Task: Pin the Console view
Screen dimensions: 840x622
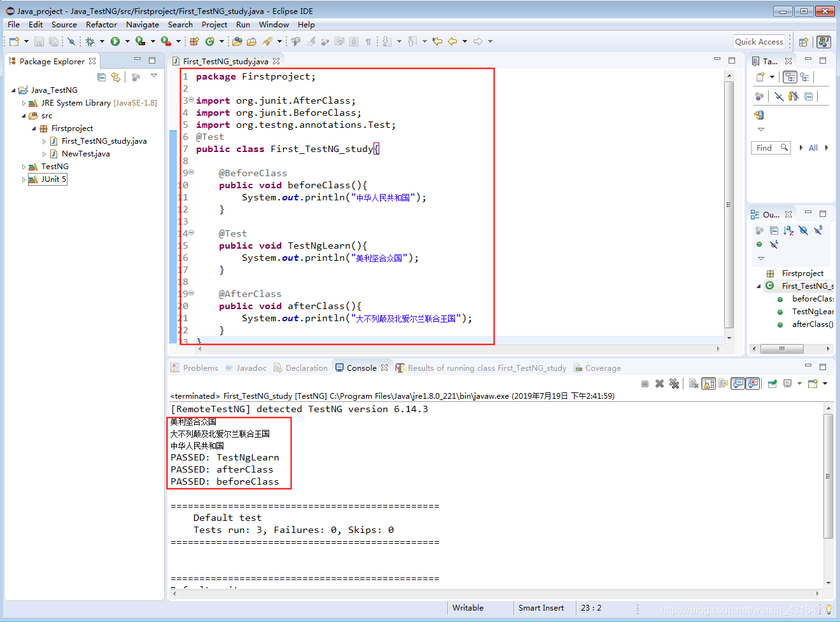Action: (x=772, y=383)
